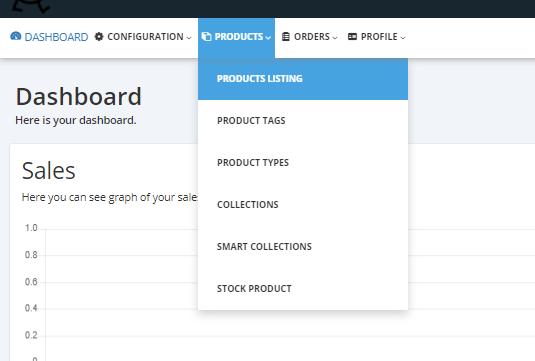Click 'Here is your dashboard.' text

coord(76,120)
